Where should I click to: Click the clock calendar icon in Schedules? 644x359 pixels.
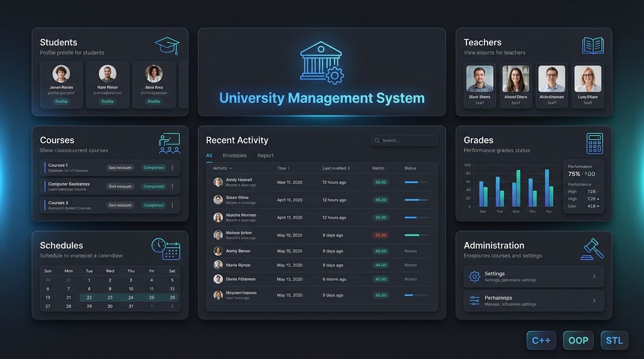pos(166,249)
